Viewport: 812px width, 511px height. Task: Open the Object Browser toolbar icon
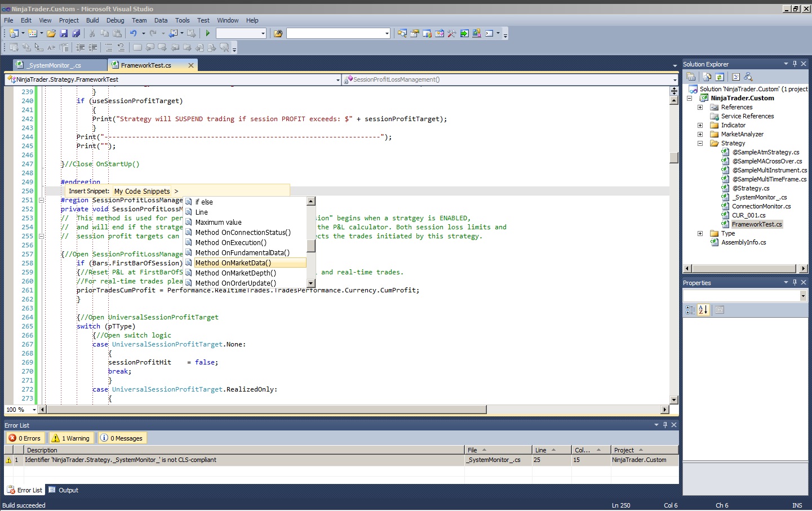pos(440,34)
